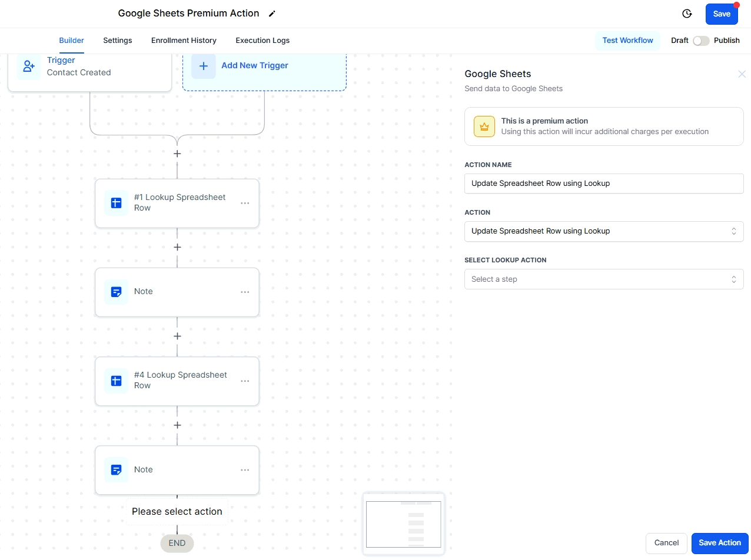Switch to the Settings tab
Image resolution: width=751 pixels, height=560 pixels.
click(118, 41)
